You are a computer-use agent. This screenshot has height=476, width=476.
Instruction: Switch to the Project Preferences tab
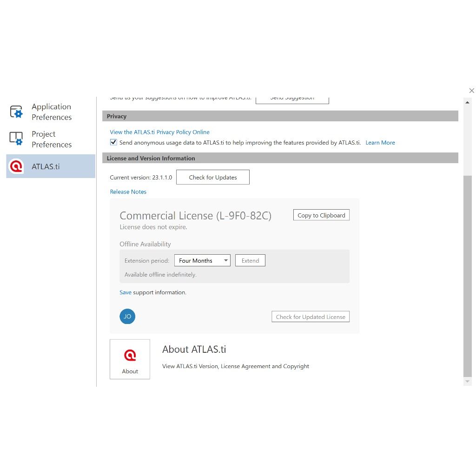(51, 139)
